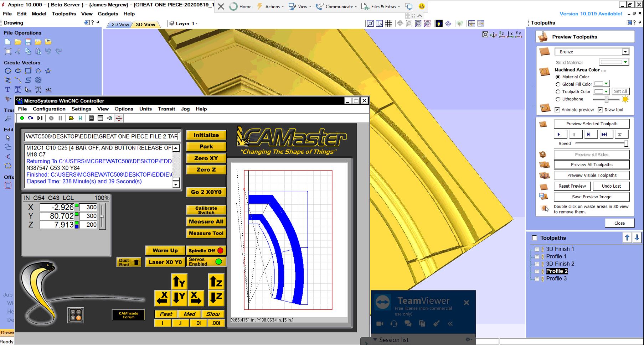Toggle light bulb shading icon
This screenshot has width=644, height=345.
coord(439,23)
